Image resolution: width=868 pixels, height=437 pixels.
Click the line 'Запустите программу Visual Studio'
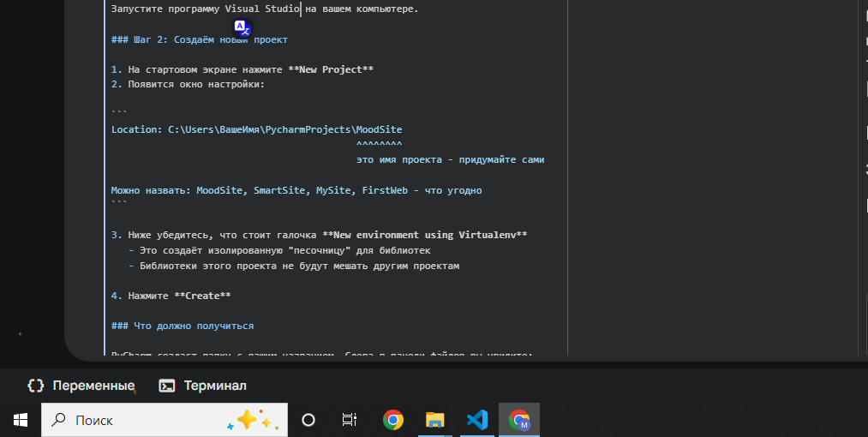(x=265, y=9)
